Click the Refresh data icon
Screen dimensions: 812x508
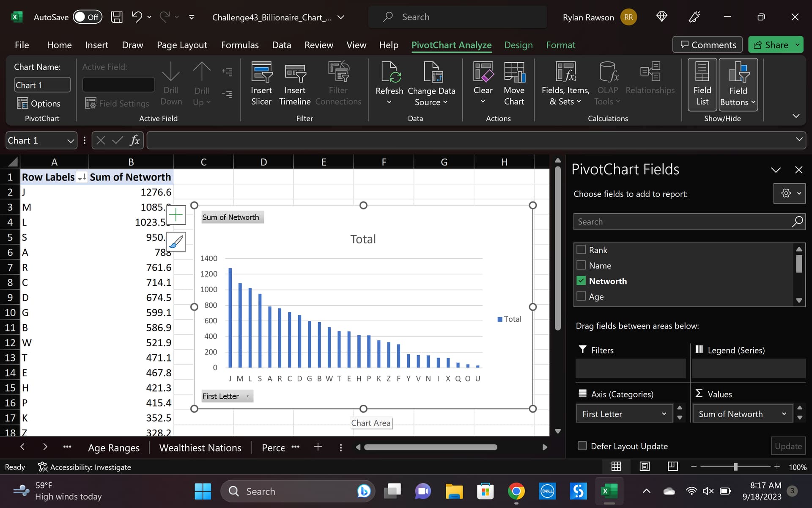(389, 73)
